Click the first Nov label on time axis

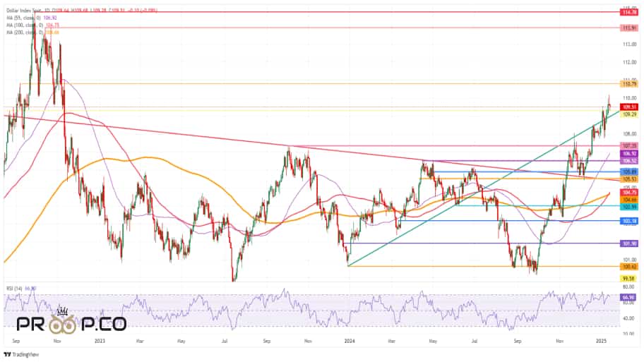57,341
